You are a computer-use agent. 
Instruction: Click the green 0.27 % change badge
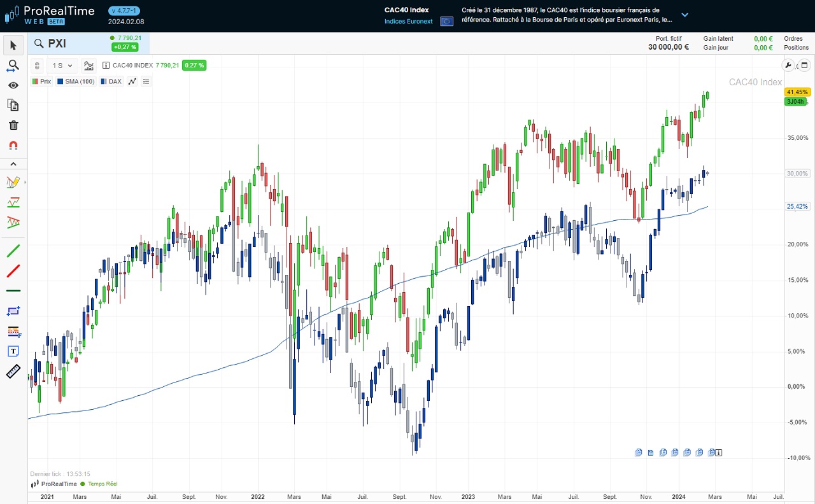click(x=194, y=65)
